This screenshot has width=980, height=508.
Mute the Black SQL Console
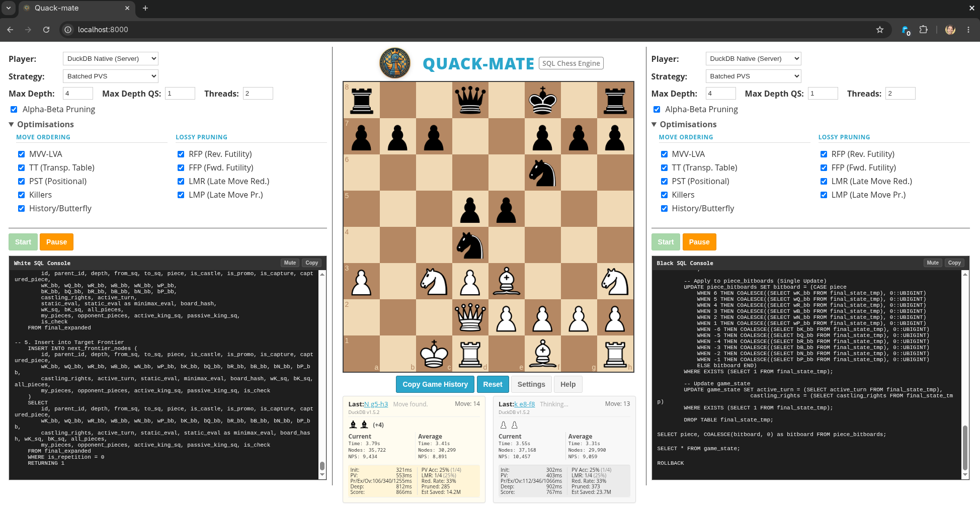click(x=933, y=263)
